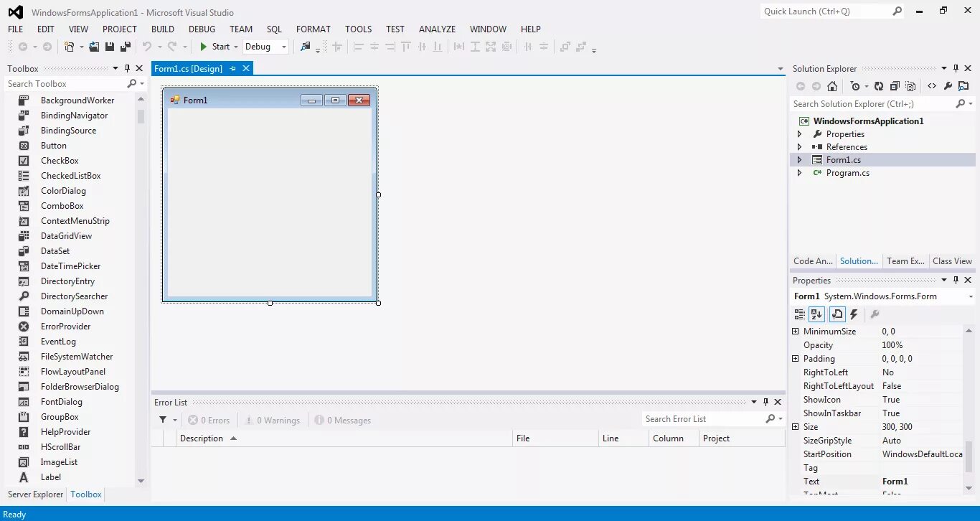The width and height of the screenshot is (980, 521).
Task: Toggle the 0 Warnings filter button
Action: (272, 420)
